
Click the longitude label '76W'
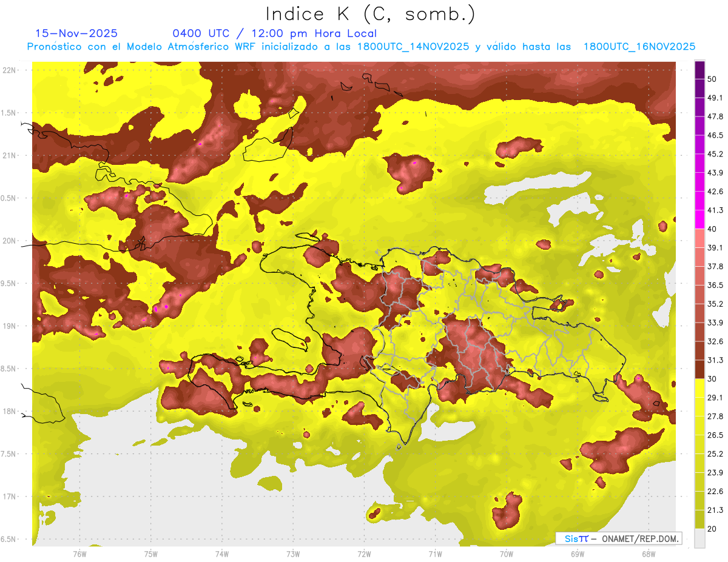pyautogui.click(x=79, y=554)
